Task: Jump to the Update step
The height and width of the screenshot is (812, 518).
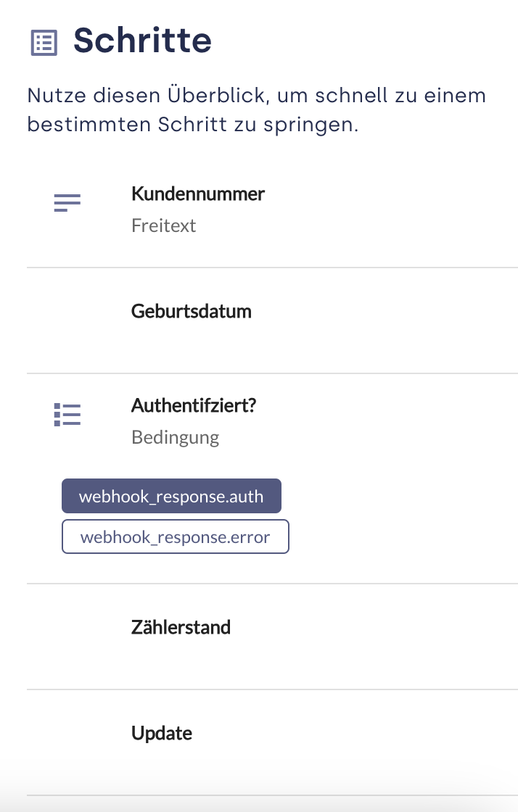Action: tap(162, 733)
